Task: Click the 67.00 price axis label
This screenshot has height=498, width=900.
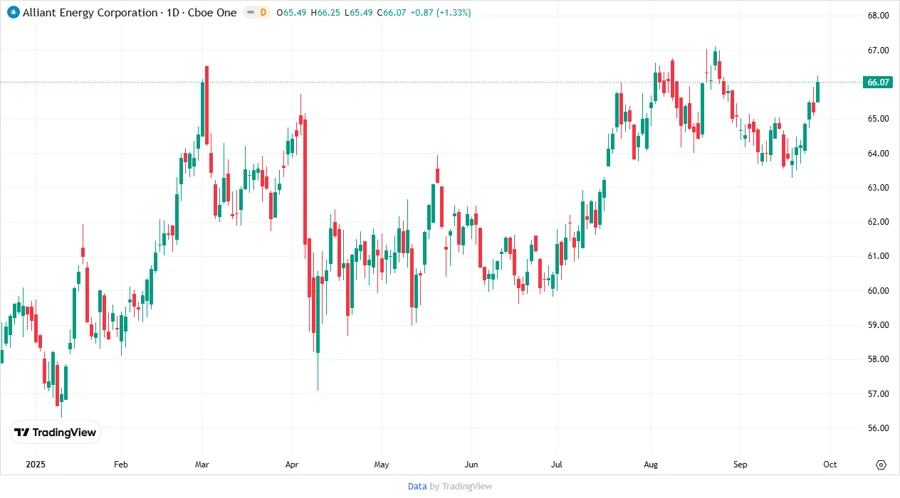Action: pyautogui.click(x=878, y=50)
